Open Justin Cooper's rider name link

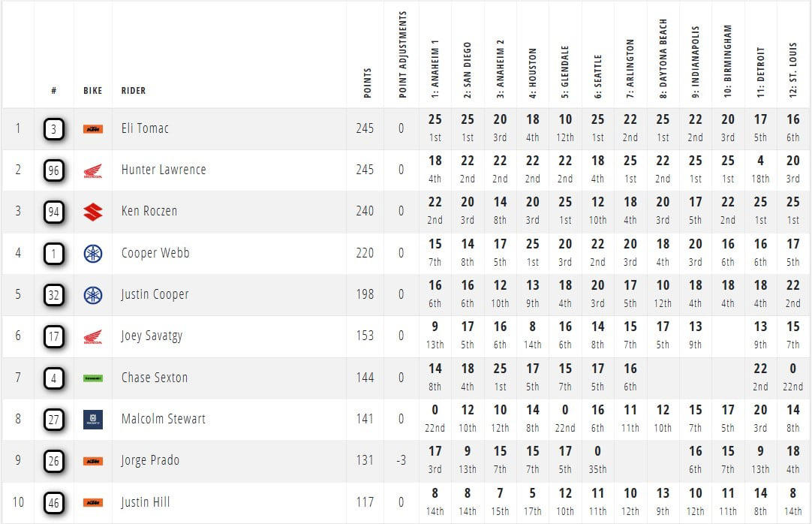155,294
